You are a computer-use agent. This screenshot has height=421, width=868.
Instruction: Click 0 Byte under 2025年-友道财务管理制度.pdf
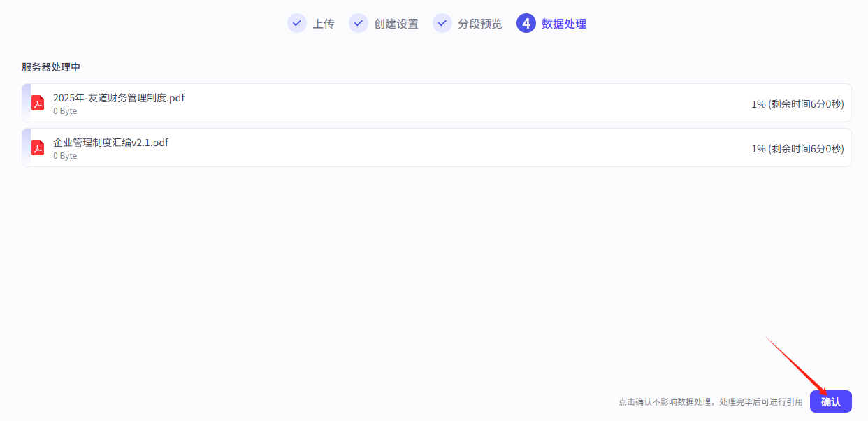pyautogui.click(x=65, y=111)
